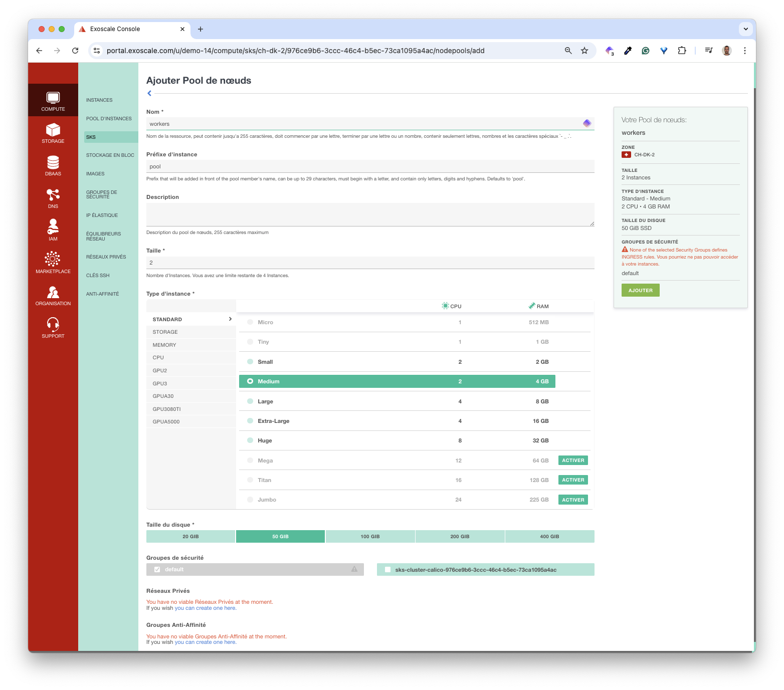Bookmark this page with star icon
The image size is (784, 690).
(x=584, y=51)
